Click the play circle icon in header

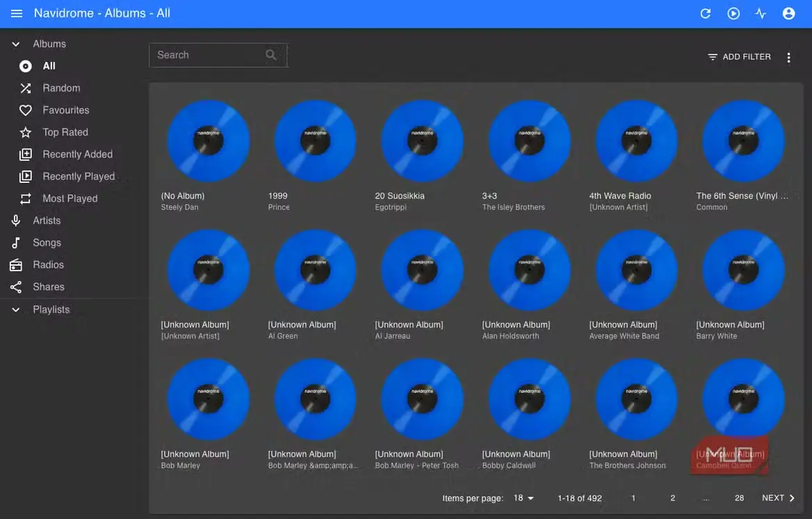click(x=733, y=13)
